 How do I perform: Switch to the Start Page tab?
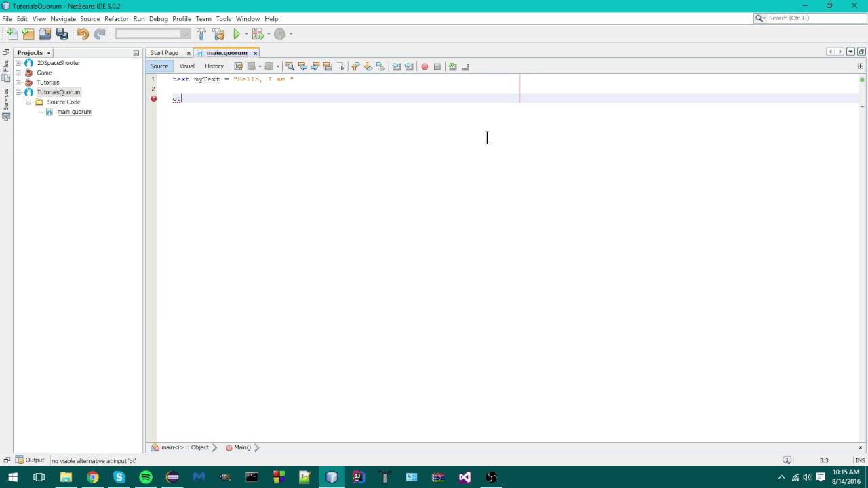point(164,53)
